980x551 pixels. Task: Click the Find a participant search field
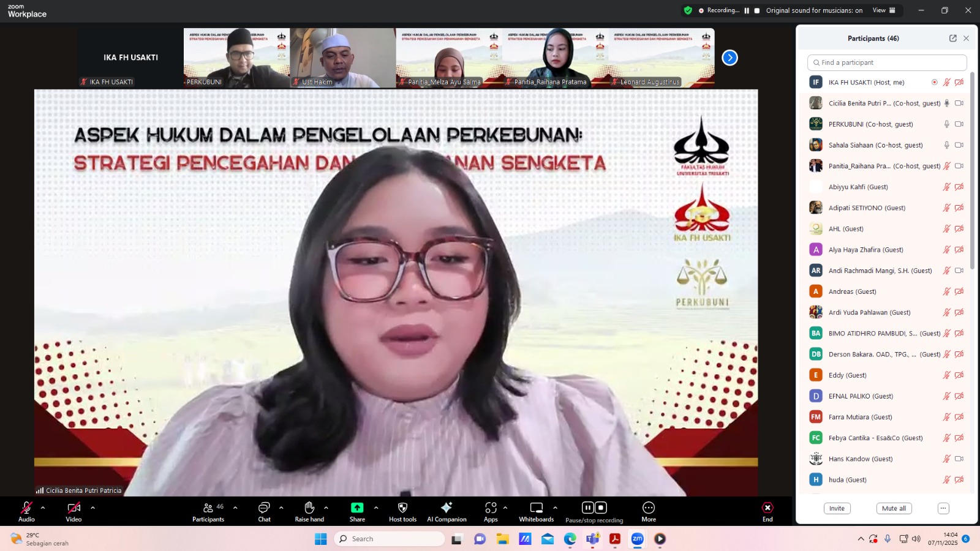coord(887,62)
